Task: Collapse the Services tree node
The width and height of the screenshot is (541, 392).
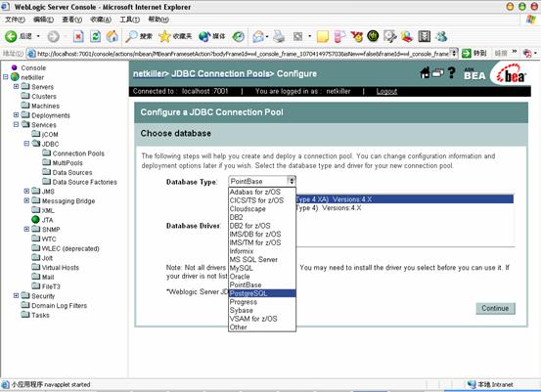Action: (x=16, y=124)
